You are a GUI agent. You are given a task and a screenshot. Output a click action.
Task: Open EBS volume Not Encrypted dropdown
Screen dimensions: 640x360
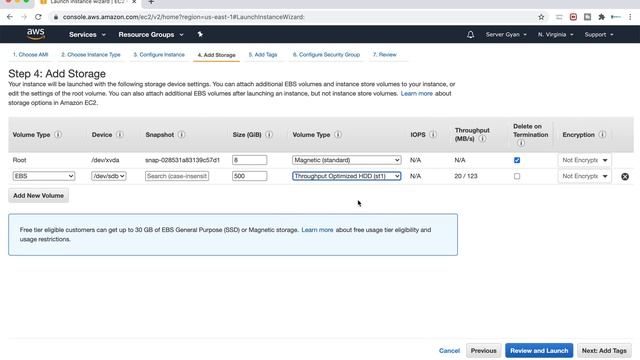[584, 176]
